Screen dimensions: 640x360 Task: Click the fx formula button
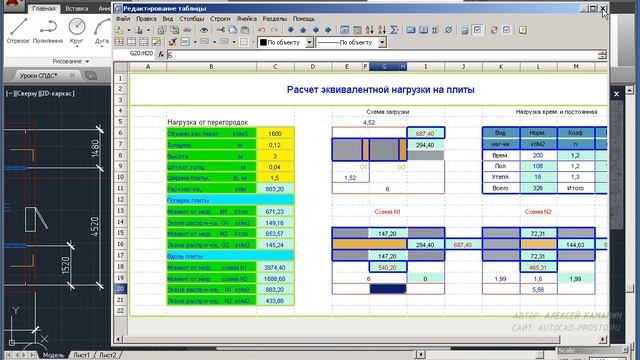click(161, 54)
